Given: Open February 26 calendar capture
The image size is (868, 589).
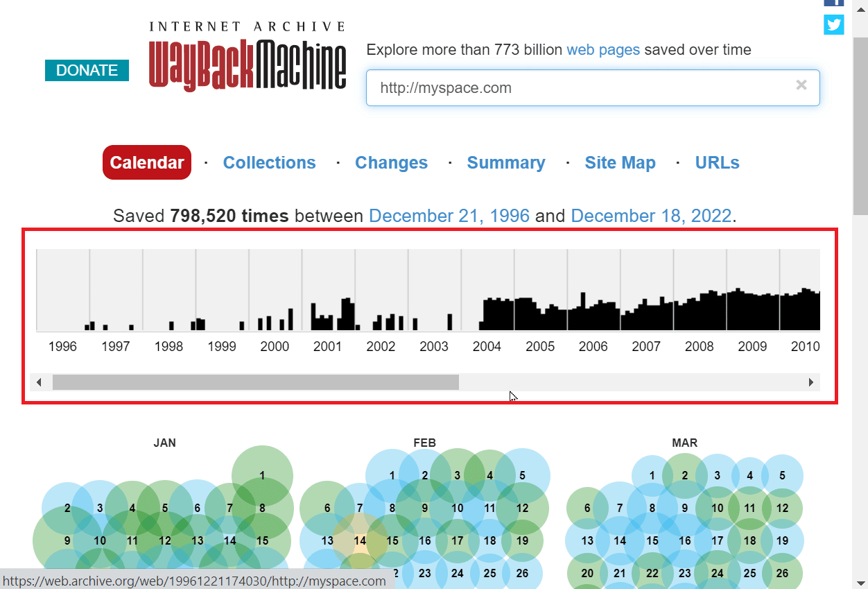Looking at the screenshot, I should tap(522, 574).
